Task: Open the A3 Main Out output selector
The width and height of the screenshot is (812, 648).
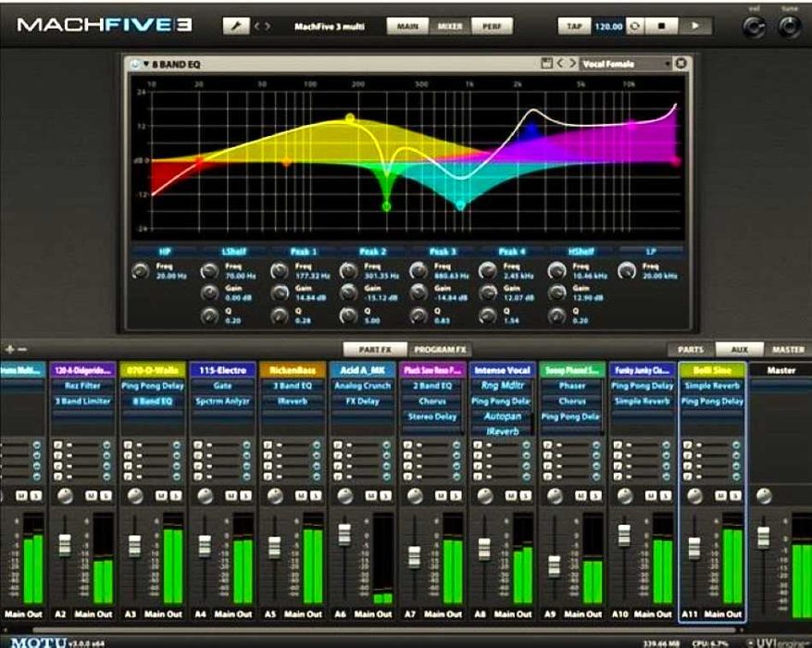Action: [163, 615]
